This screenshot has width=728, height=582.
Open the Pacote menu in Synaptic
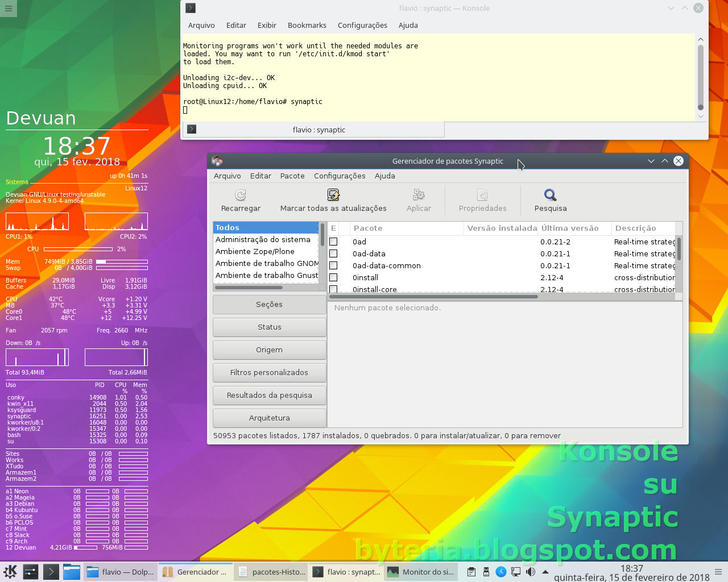pos(292,176)
